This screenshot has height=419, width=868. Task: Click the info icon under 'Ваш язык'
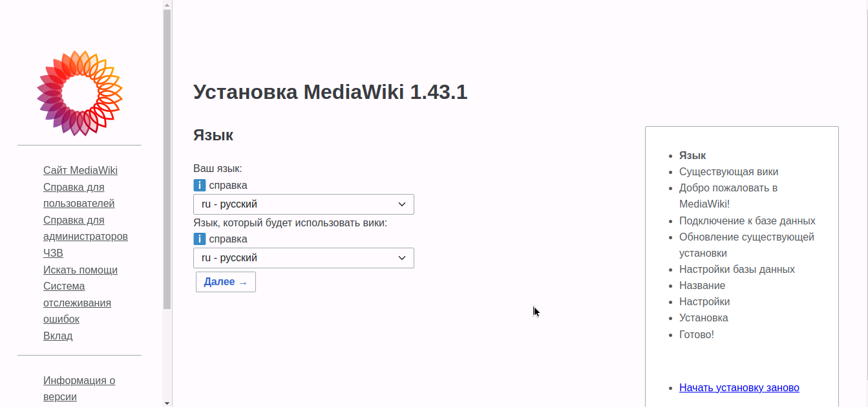200,186
